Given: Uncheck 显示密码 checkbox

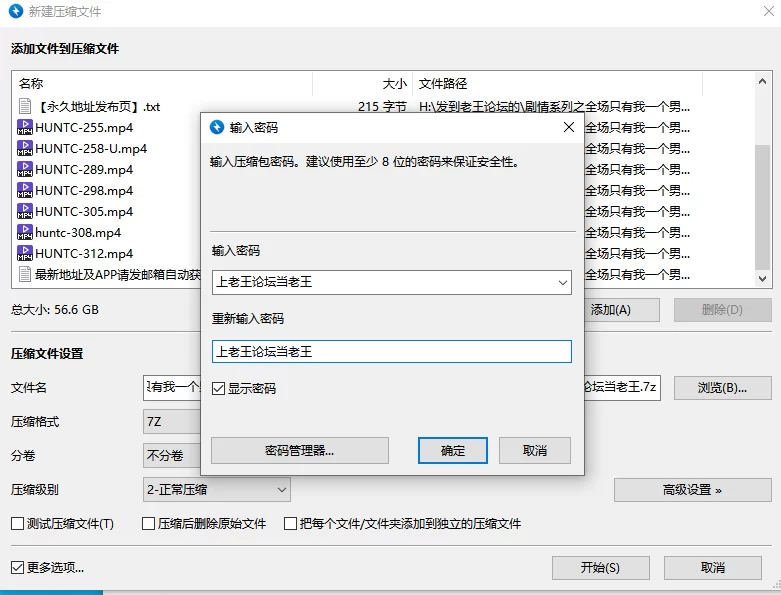Looking at the screenshot, I should [218, 388].
